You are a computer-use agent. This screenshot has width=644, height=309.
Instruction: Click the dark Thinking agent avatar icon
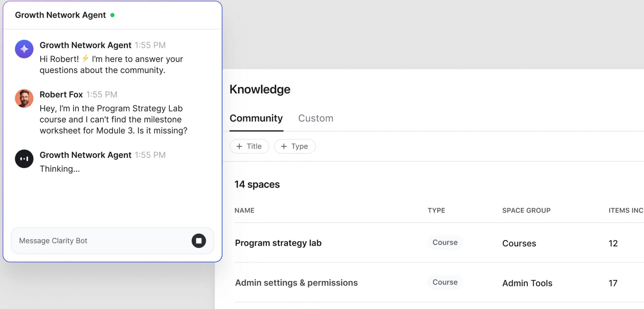point(24,159)
